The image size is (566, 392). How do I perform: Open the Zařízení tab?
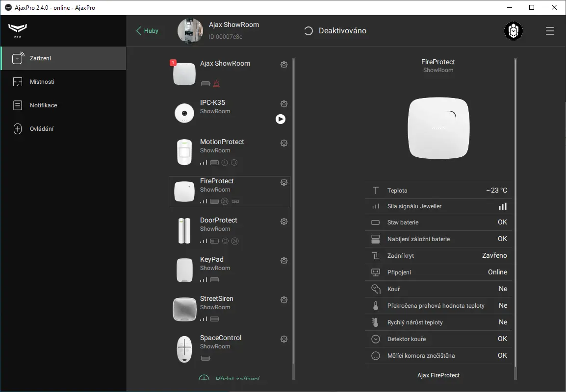pos(64,58)
